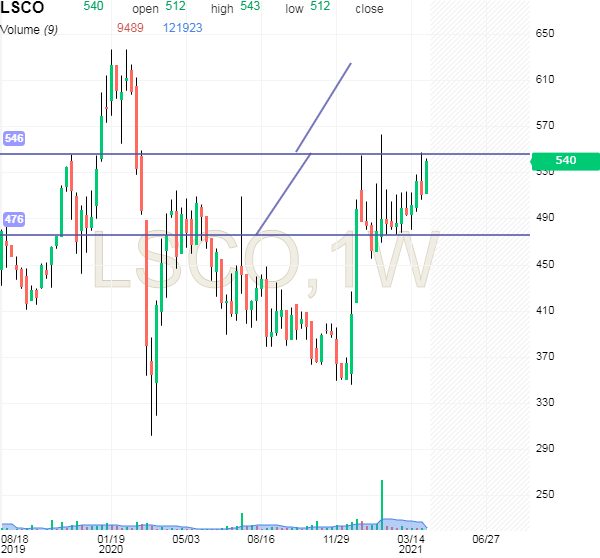Click the LSCO ticker symbol label

pos(22,7)
